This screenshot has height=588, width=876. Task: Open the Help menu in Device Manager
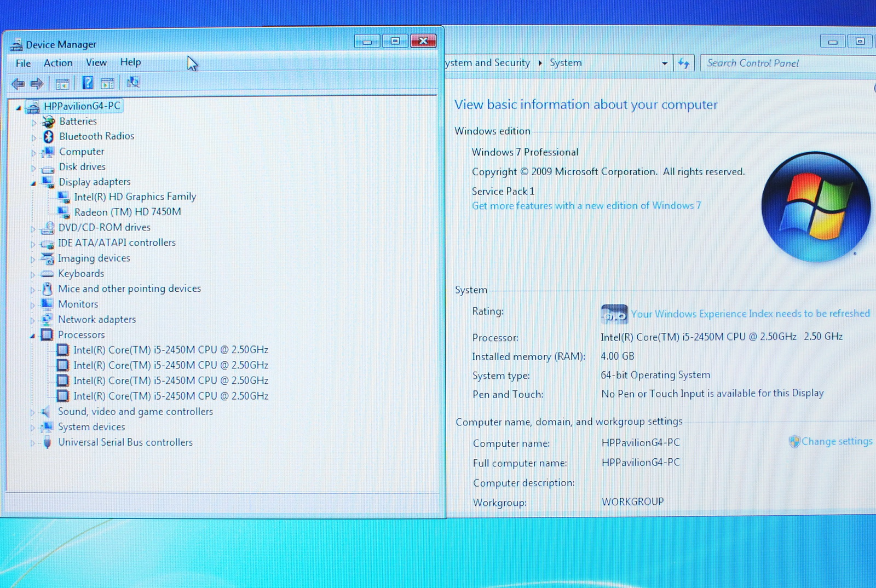pyautogui.click(x=130, y=62)
